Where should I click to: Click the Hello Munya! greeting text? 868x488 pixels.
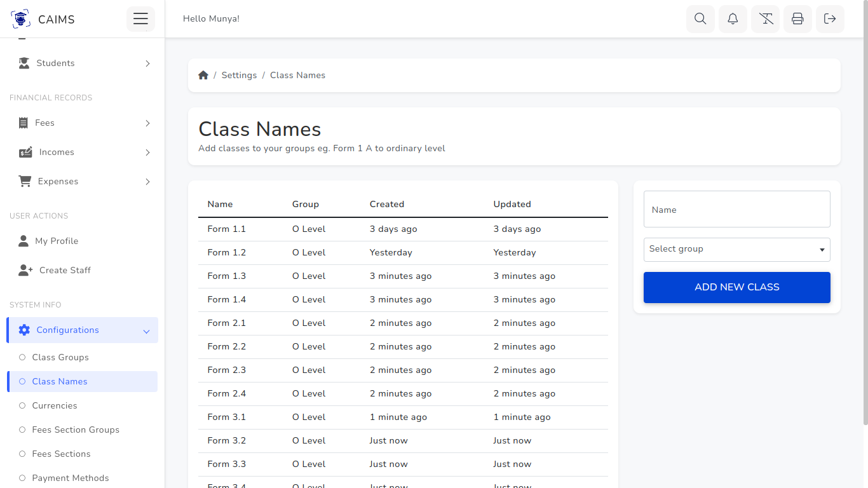point(211,19)
